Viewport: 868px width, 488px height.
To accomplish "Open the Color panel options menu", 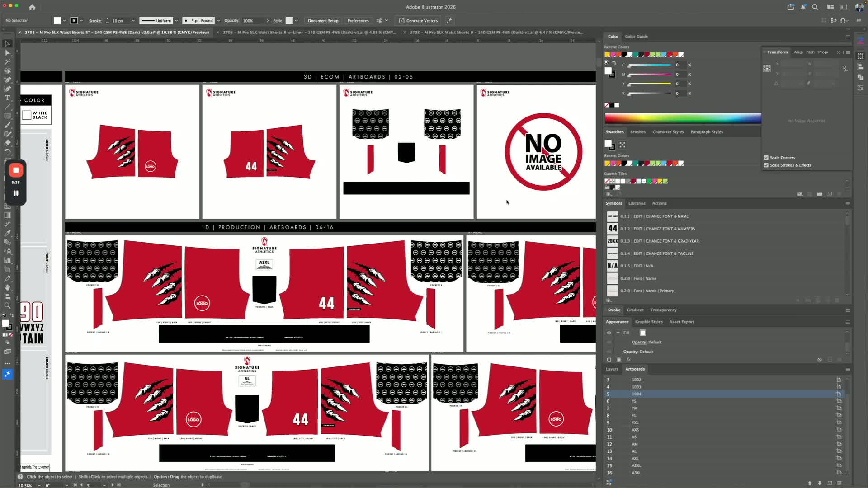I will (x=848, y=37).
